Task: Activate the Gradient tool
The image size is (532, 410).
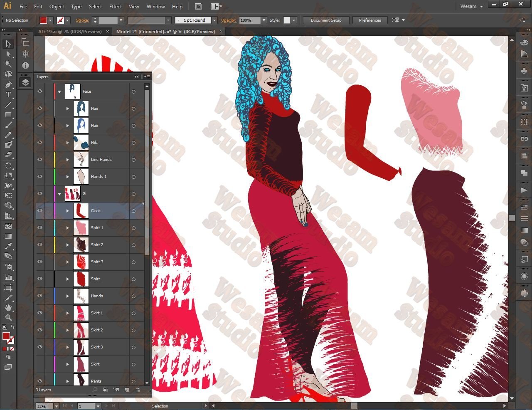Action: coord(8,236)
